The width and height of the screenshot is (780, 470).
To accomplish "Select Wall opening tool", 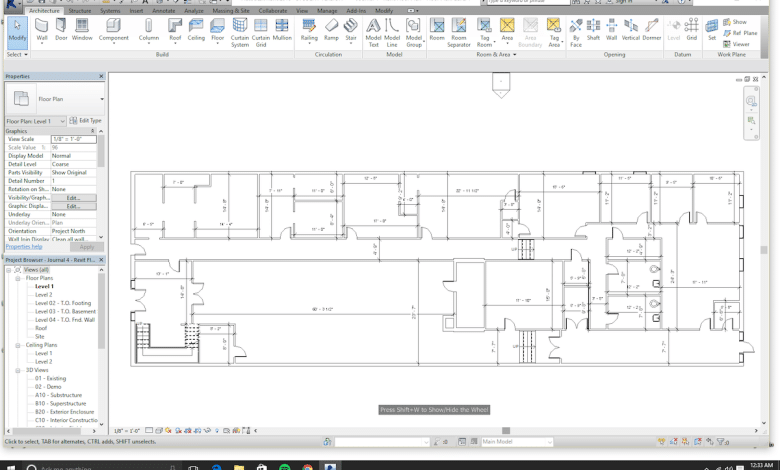I will 611,29.
